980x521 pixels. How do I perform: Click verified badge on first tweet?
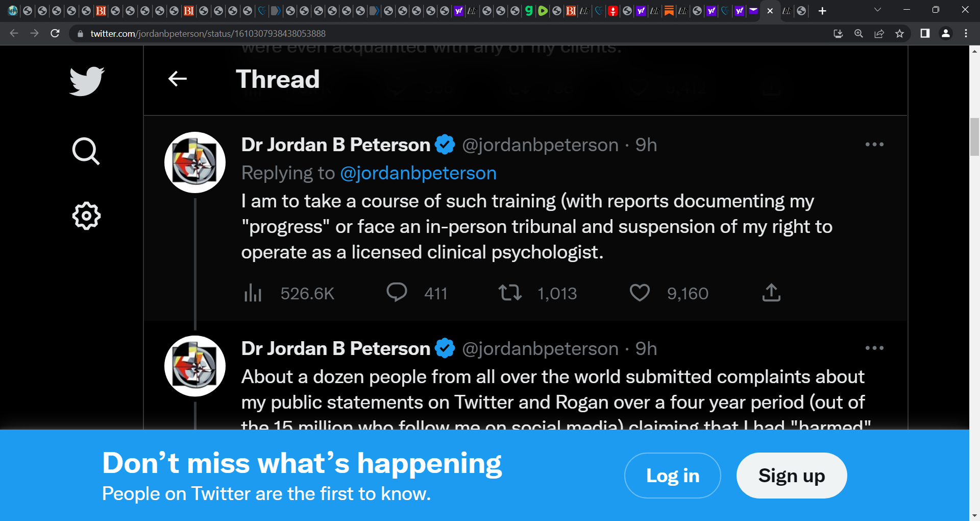click(x=445, y=145)
